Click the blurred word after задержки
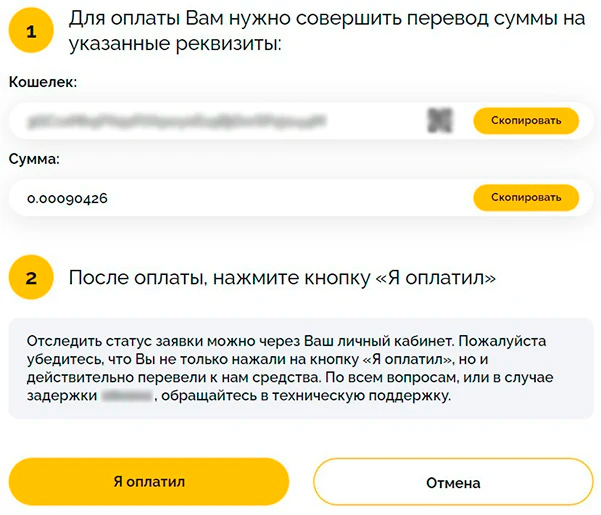 [126, 396]
